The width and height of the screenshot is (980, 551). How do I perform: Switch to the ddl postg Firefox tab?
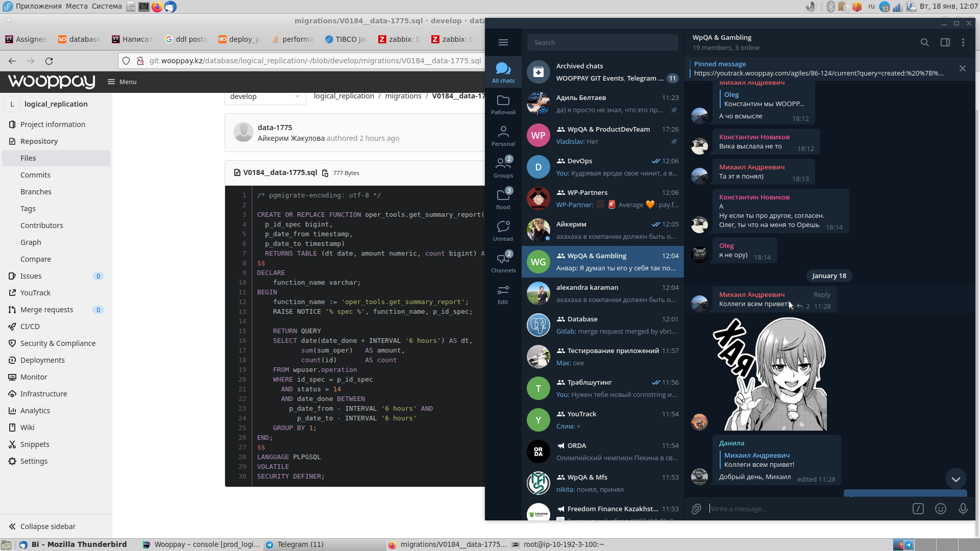[x=186, y=39]
